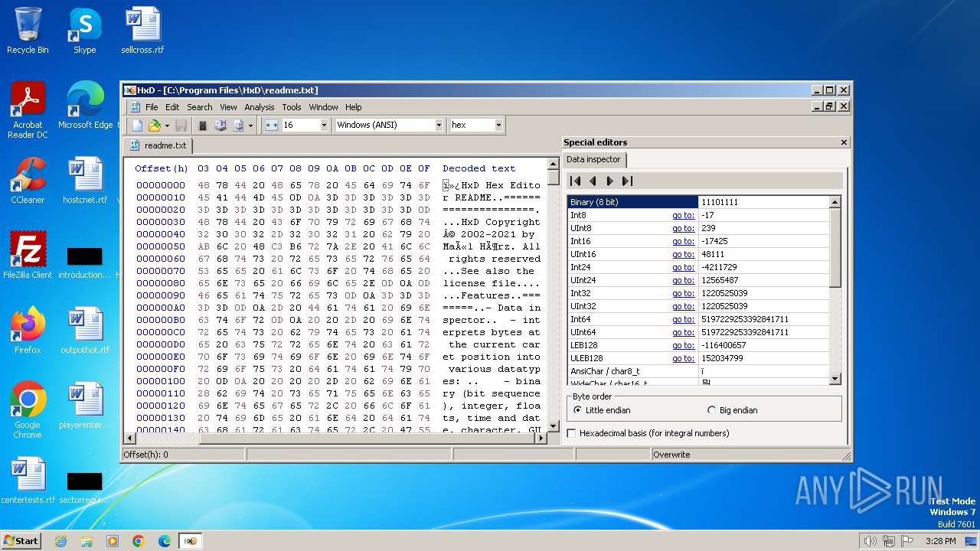The height and width of the screenshot is (551, 980).
Task: Open Microsoft Edge desktop shortcut
Action: (85, 106)
